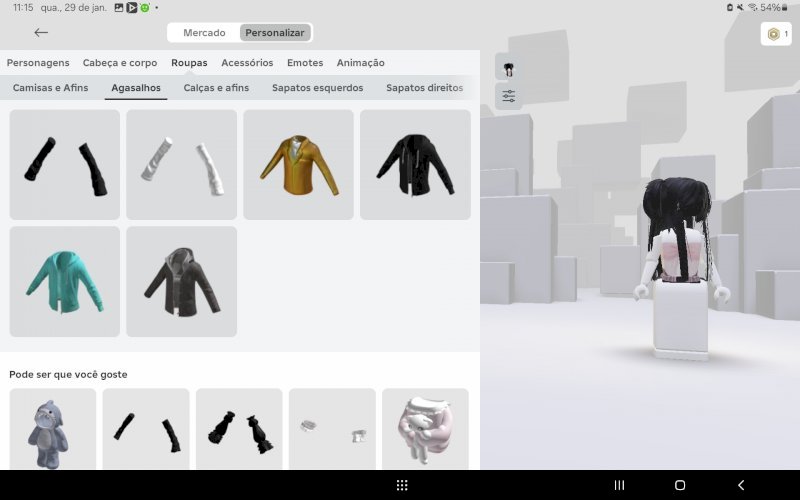The width and height of the screenshot is (800, 500).
Task: Select the white arm sleeves item
Action: pyautogui.click(x=181, y=164)
